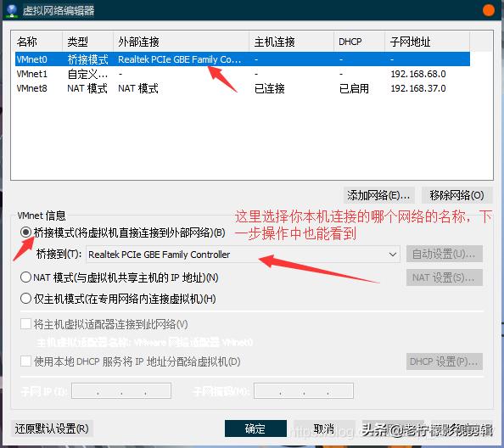
Task: Click 添加网络(E)... button
Action: 378,195
